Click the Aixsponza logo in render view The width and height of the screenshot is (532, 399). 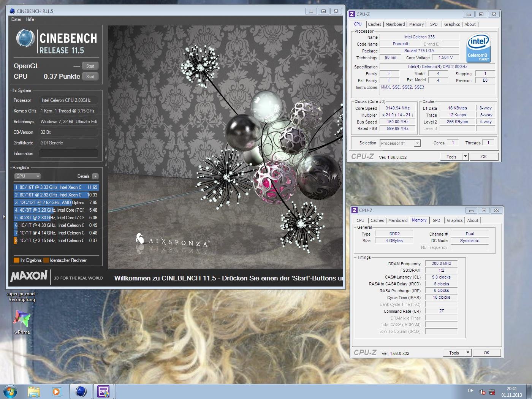click(x=172, y=240)
